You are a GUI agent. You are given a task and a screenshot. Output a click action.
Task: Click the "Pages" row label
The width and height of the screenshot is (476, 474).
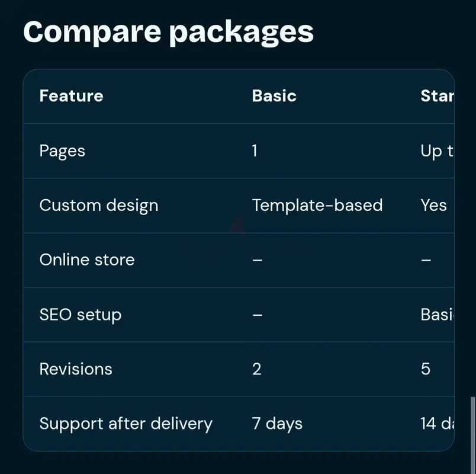[62, 151]
